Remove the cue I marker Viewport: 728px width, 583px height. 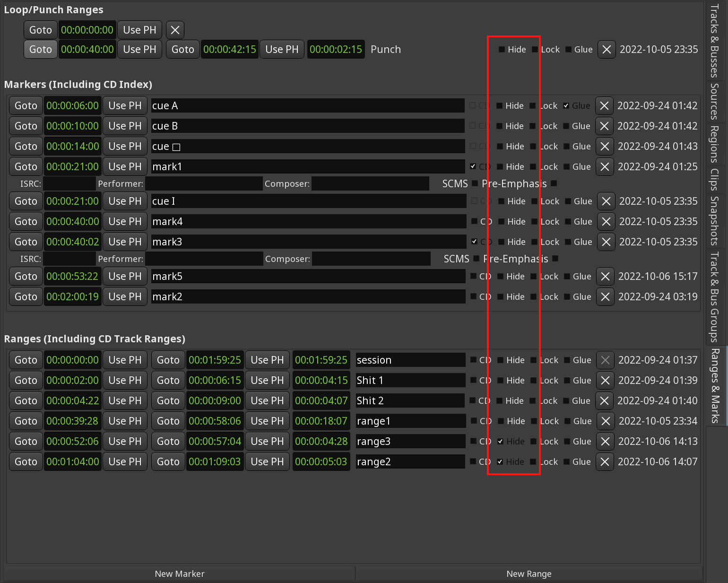(606, 201)
